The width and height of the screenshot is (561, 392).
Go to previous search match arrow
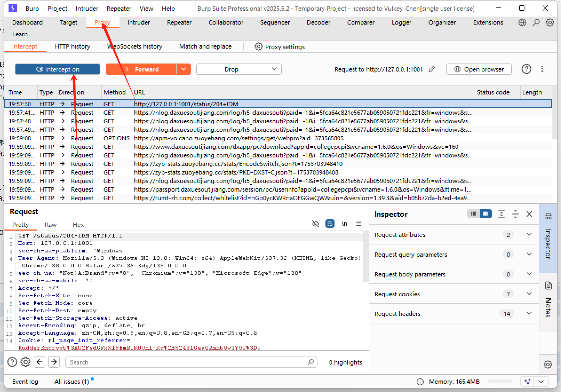[39, 362]
